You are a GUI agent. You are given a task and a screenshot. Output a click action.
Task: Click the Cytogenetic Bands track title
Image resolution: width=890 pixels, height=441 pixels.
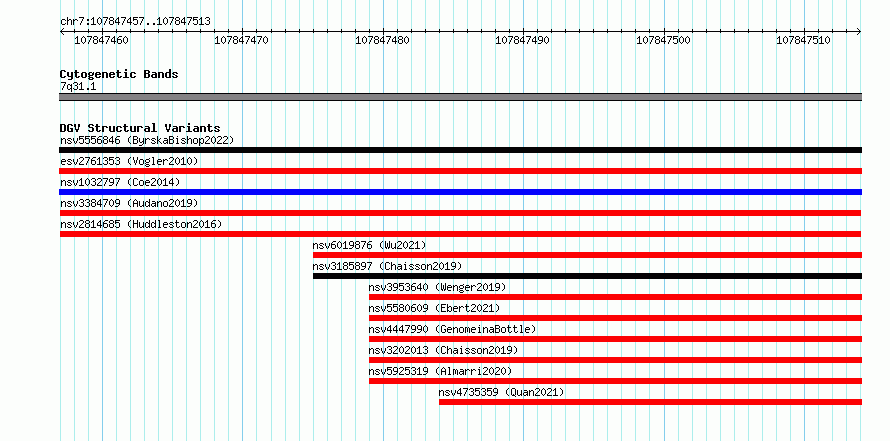point(119,74)
